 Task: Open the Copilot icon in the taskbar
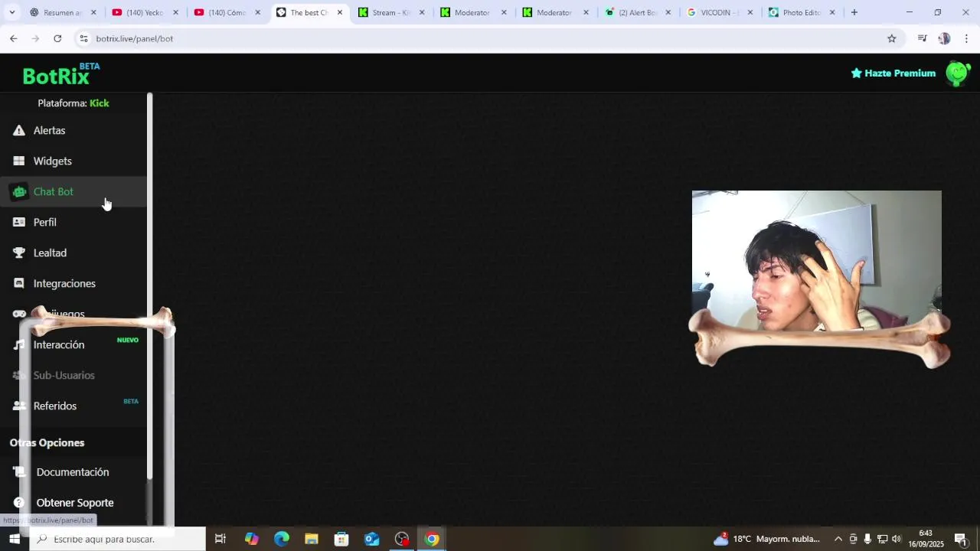[252, 539]
